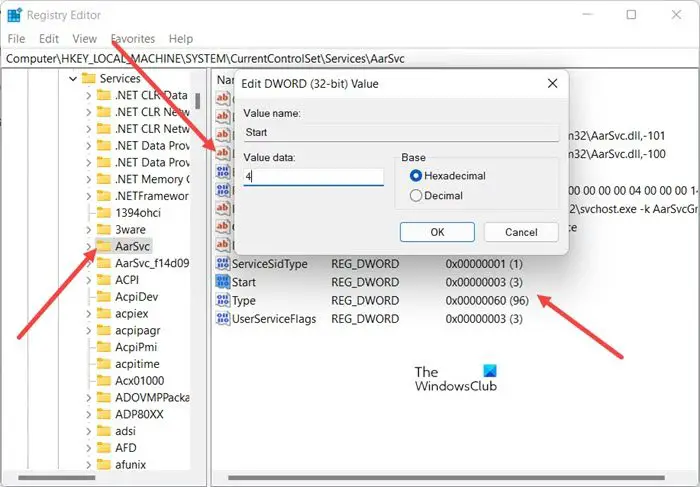The height and width of the screenshot is (487, 700).
Task: Click the 1394ohci folder icon
Action: click(x=104, y=212)
